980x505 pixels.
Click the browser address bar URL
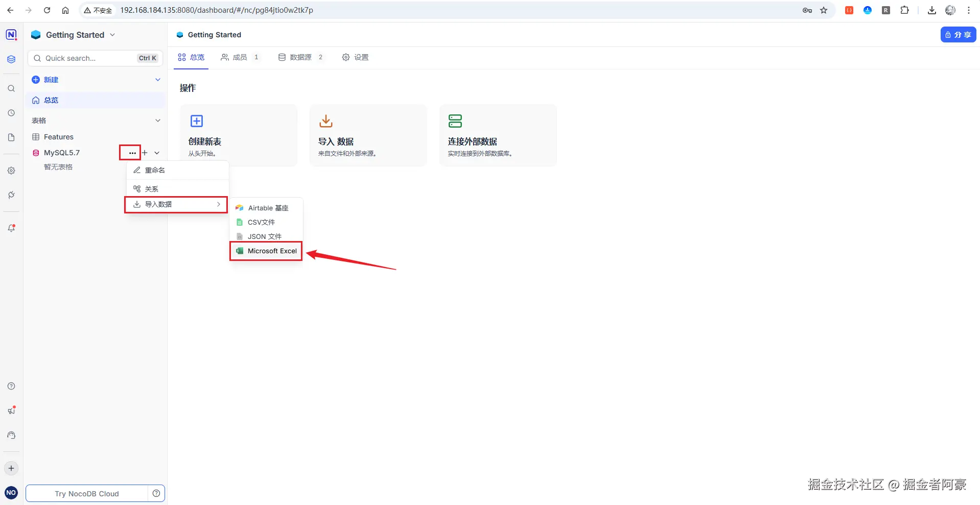click(217, 10)
